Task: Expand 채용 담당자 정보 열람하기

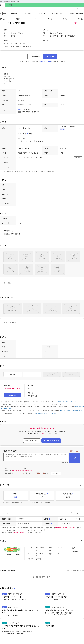Action: pos(51,440)
